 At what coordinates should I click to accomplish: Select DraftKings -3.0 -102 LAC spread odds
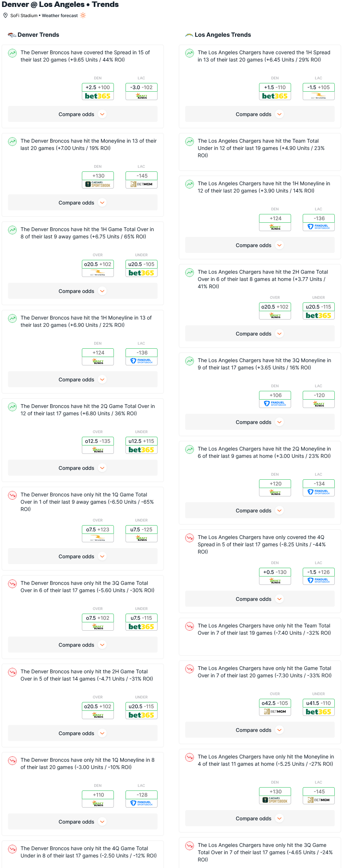[142, 91]
